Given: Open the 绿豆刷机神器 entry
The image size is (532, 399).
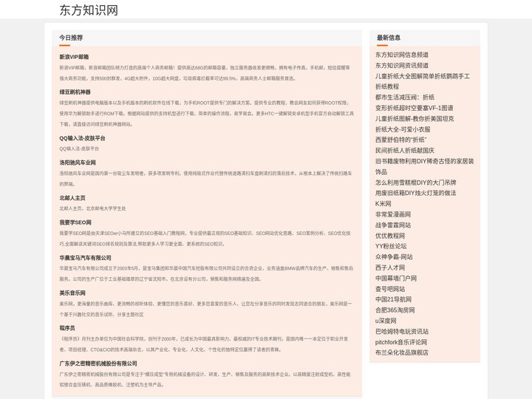Looking at the screenshot, I should (x=75, y=92).
